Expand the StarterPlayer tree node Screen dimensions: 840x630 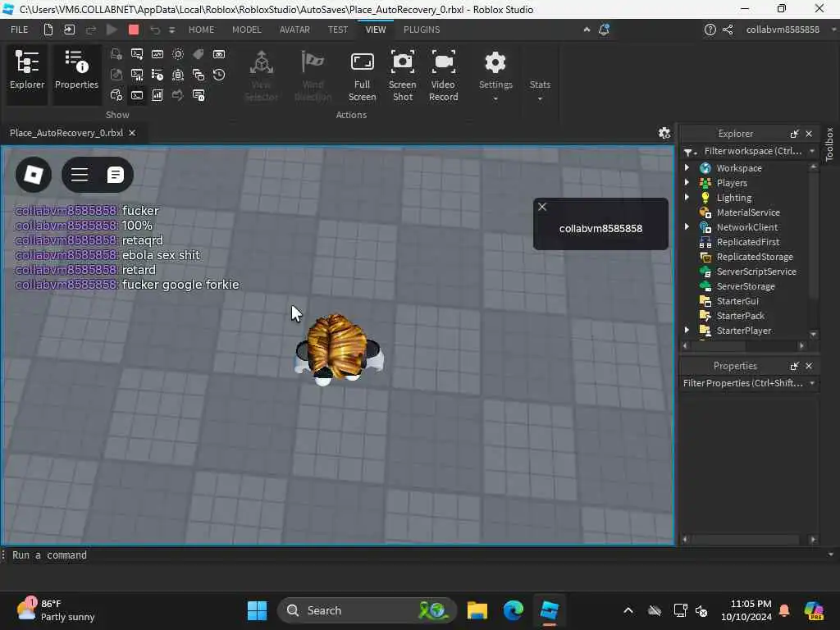(x=687, y=331)
